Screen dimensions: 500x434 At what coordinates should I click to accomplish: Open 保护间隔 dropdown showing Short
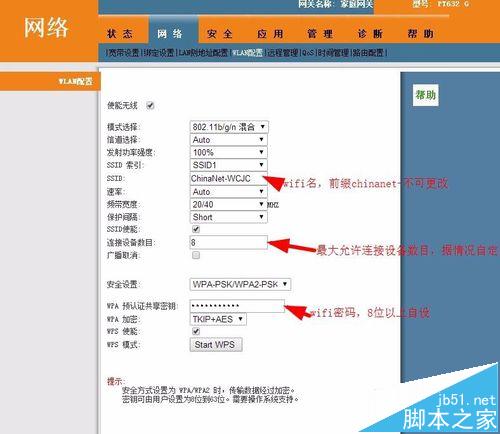228,217
